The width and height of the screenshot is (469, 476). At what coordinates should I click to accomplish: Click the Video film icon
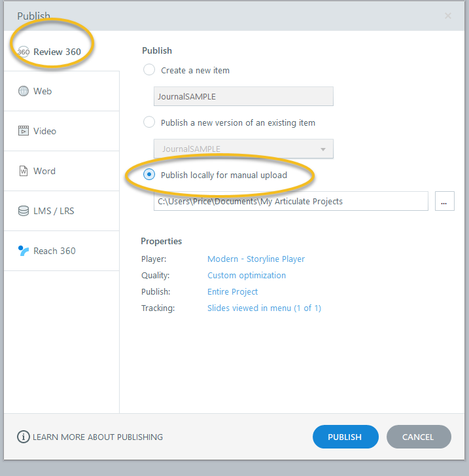coord(24,131)
